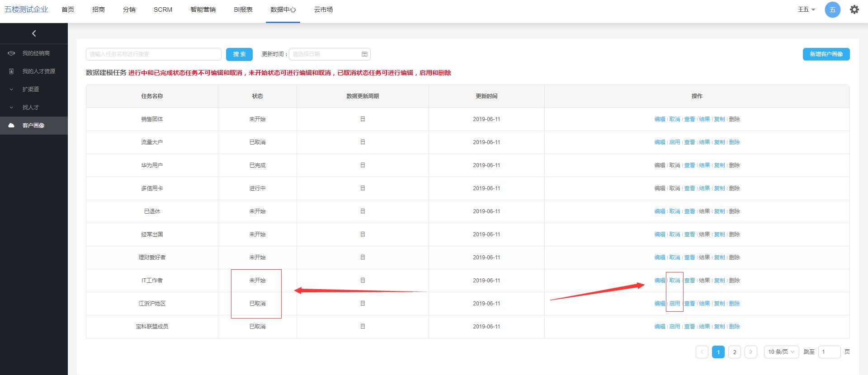The height and width of the screenshot is (375, 868).
Task: Click the 我的经销商 sidebar icon
Action: click(x=11, y=53)
